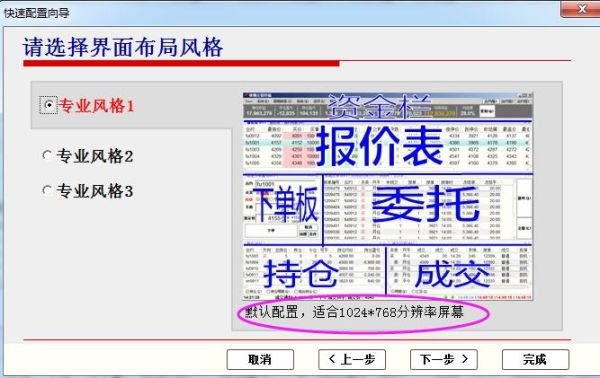Image resolution: width=600 pixels, height=378 pixels.
Task: Click the heading 请选择界面布局风格
Action: tap(123, 47)
